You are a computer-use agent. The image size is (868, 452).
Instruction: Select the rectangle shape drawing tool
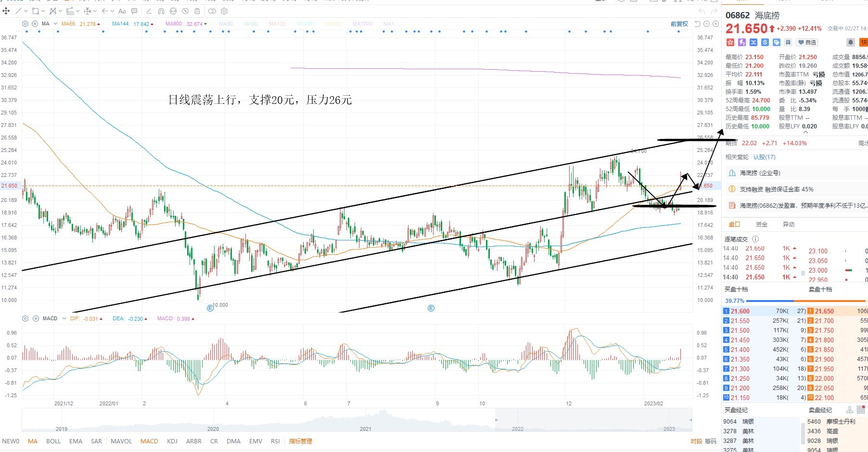coord(36,11)
